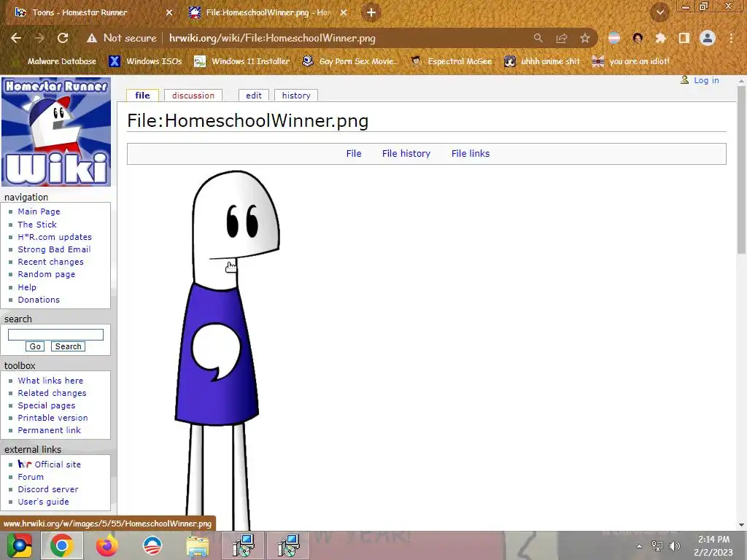The width and height of the screenshot is (747, 560).
Task: Visit the Official site link
Action: (x=58, y=464)
